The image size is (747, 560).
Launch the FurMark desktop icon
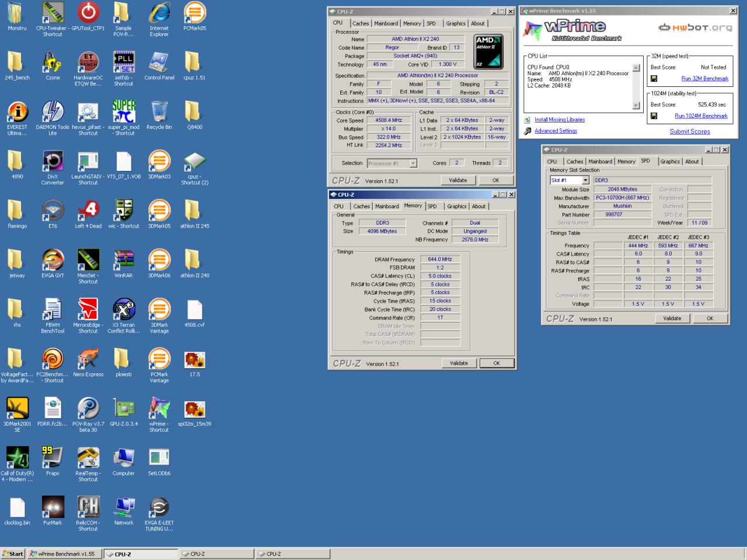tap(53, 508)
